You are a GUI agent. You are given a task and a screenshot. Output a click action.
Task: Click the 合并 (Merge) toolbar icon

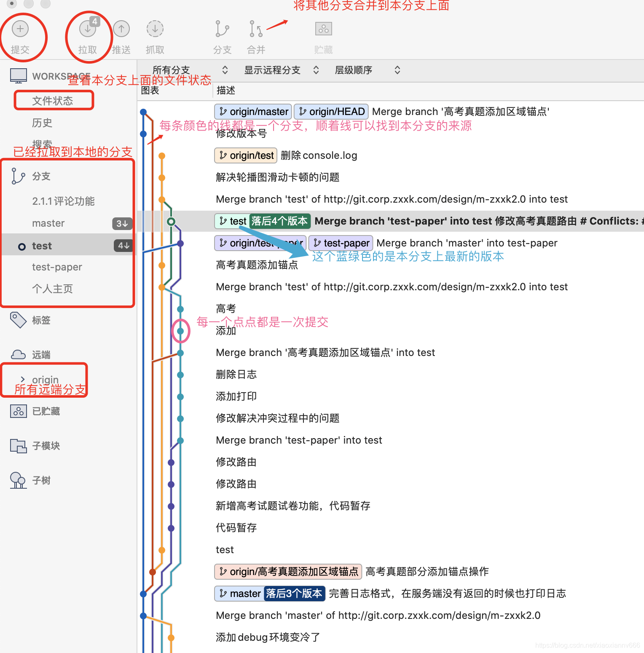pyautogui.click(x=256, y=29)
